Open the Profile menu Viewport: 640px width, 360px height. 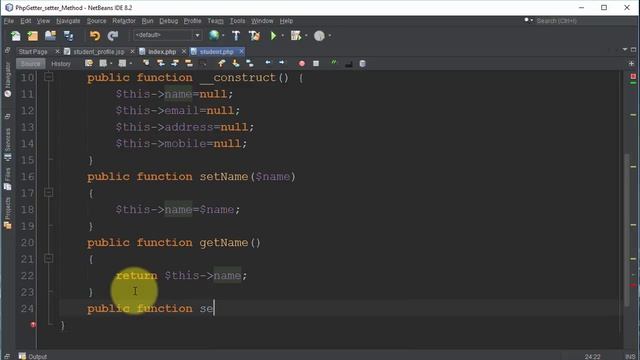[192, 21]
